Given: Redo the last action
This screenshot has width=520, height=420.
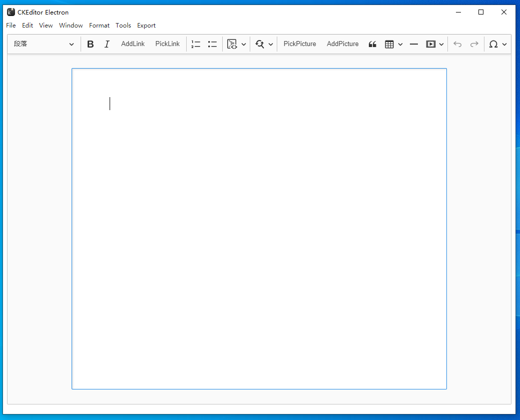Looking at the screenshot, I should coord(474,44).
